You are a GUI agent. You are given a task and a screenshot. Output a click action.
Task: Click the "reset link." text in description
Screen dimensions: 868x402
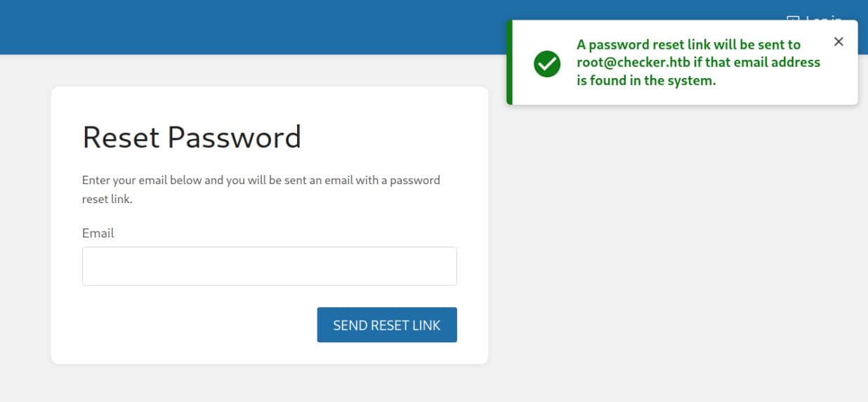pyautogui.click(x=107, y=200)
